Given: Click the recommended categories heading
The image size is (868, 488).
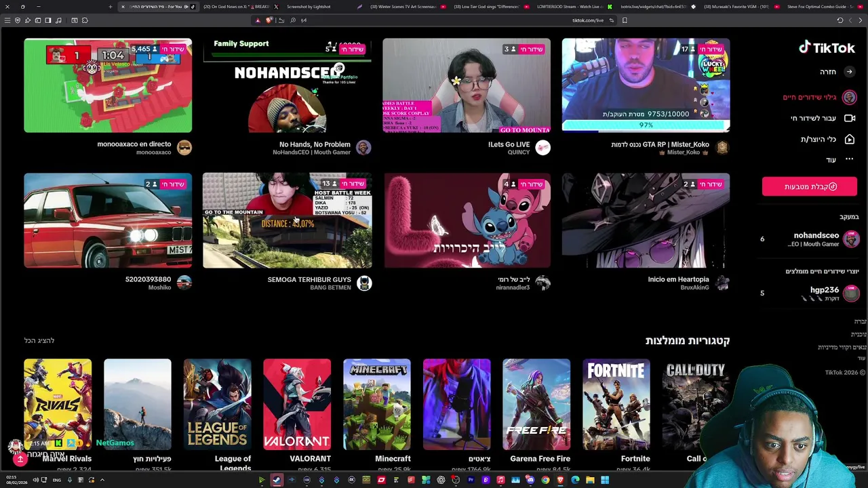Looking at the screenshot, I should coord(688,340).
